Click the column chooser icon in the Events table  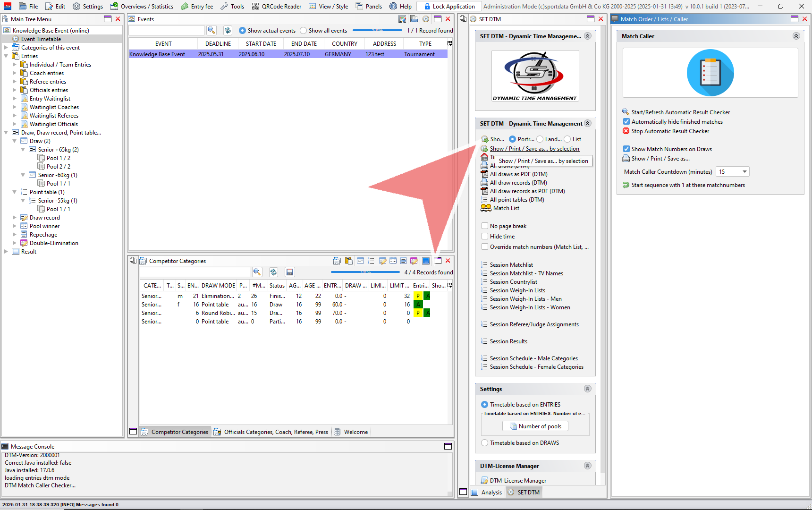click(449, 43)
